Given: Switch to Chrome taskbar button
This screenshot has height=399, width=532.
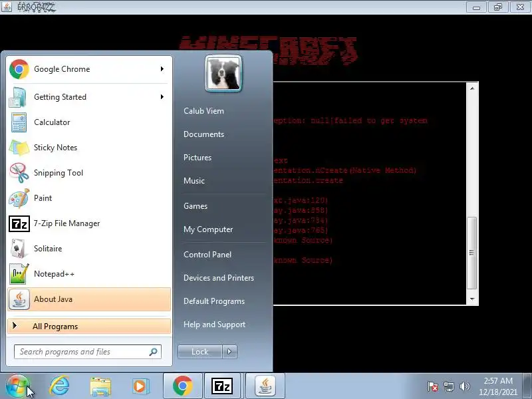Looking at the screenshot, I should pyautogui.click(x=182, y=386).
